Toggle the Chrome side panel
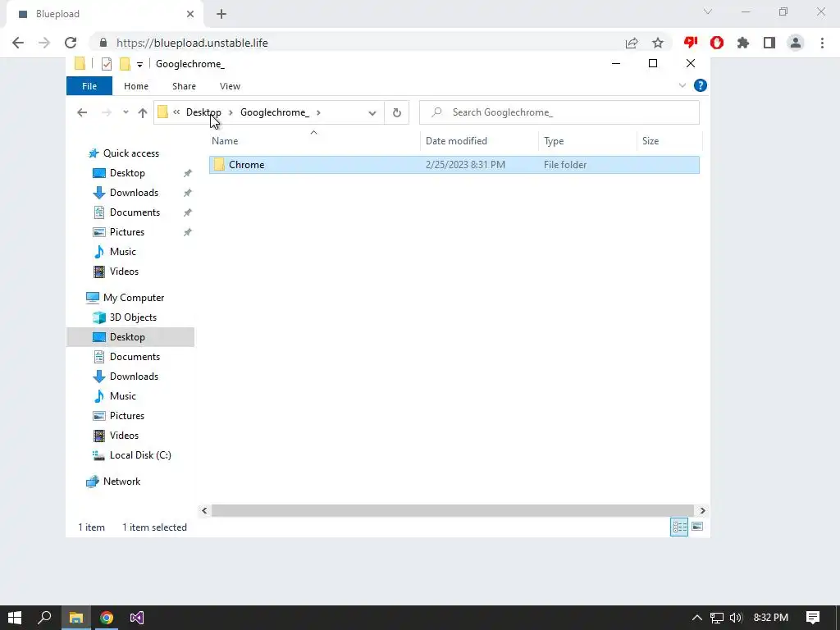Viewport: 840px width, 630px height. pos(769,43)
